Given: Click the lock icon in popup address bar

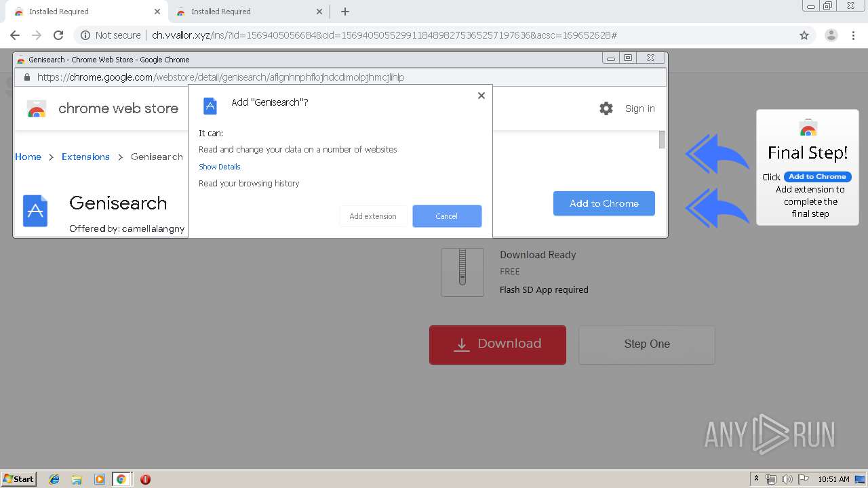Looking at the screenshot, I should [27, 77].
